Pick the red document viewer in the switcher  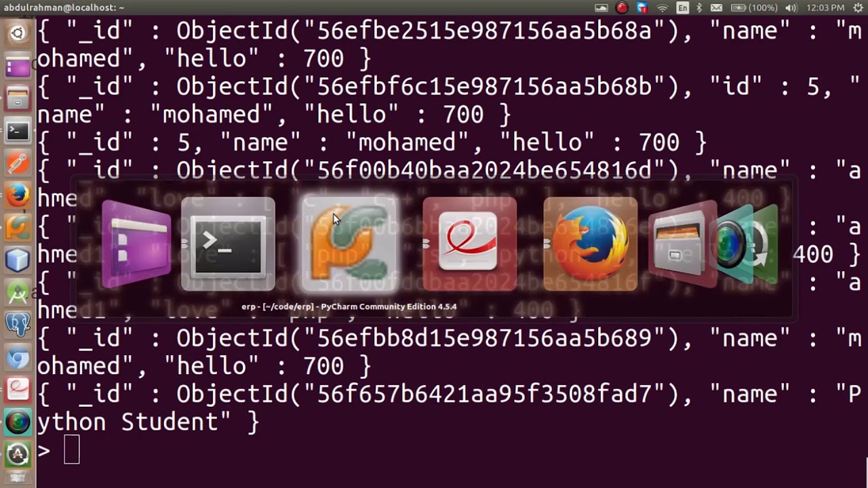(x=469, y=244)
